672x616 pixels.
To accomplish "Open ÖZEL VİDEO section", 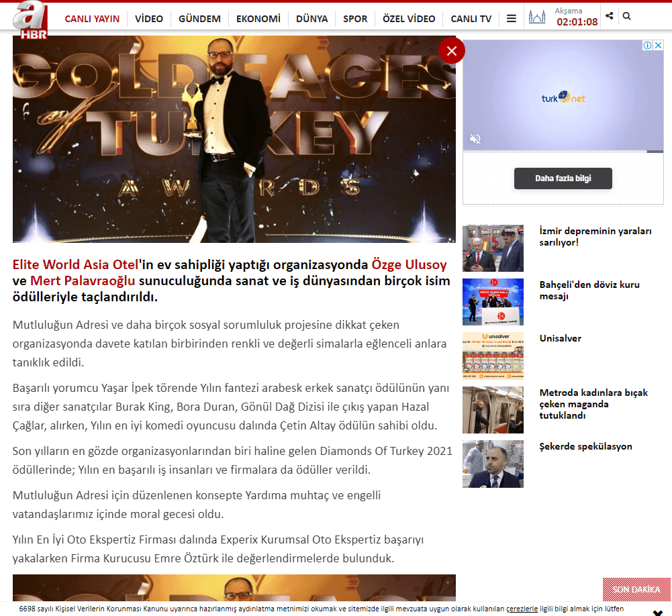I will 409,19.
